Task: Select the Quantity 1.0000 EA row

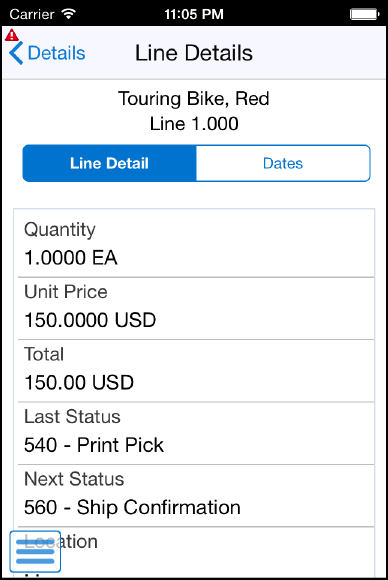Action: coord(196,244)
